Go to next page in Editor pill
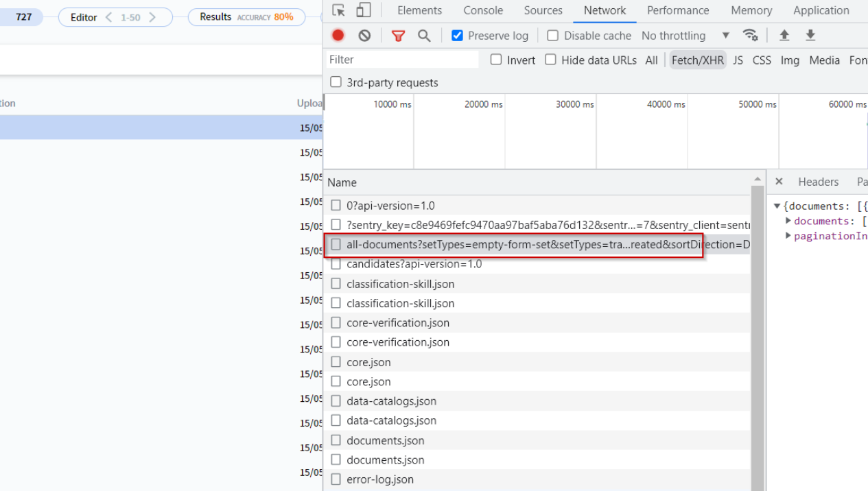This screenshot has height=491, width=868. (x=152, y=17)
